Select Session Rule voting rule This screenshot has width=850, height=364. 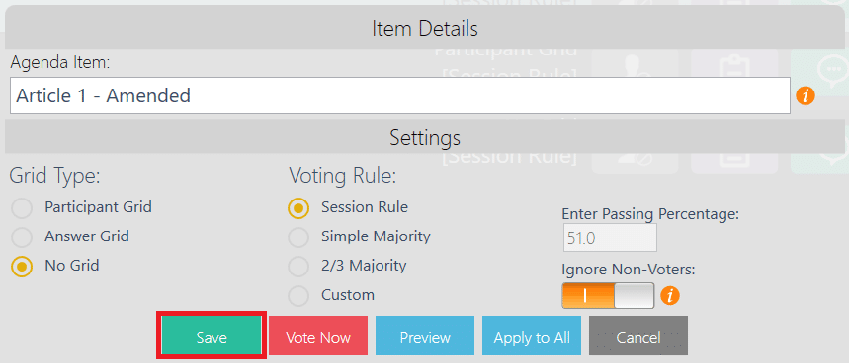pyautogui.click(x=299, y=208)
